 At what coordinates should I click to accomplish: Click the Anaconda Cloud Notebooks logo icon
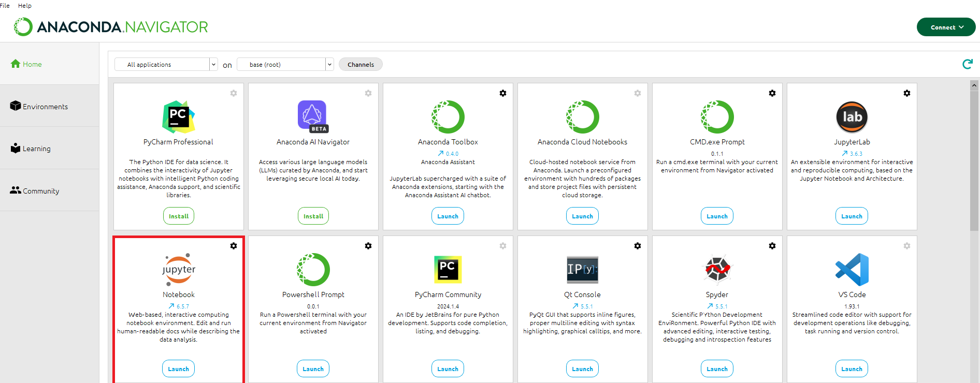tap(583, 117)
